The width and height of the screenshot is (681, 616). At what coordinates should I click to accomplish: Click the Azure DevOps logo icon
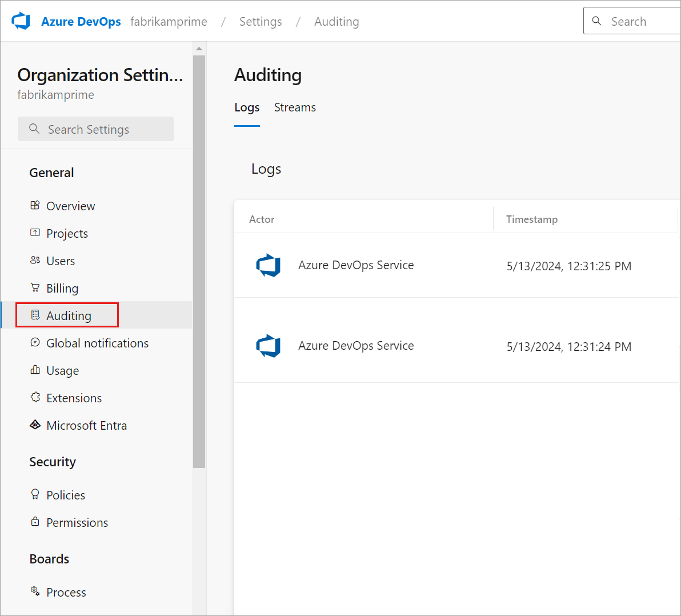(21, 22)
